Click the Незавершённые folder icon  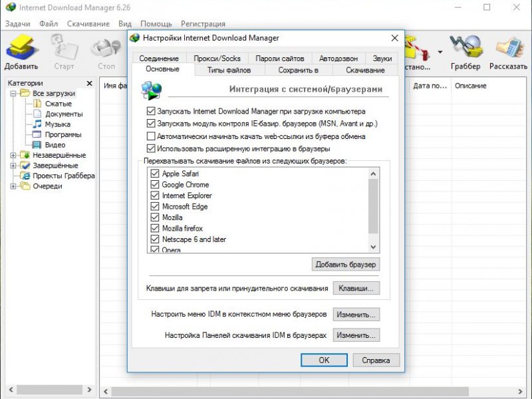25,155
